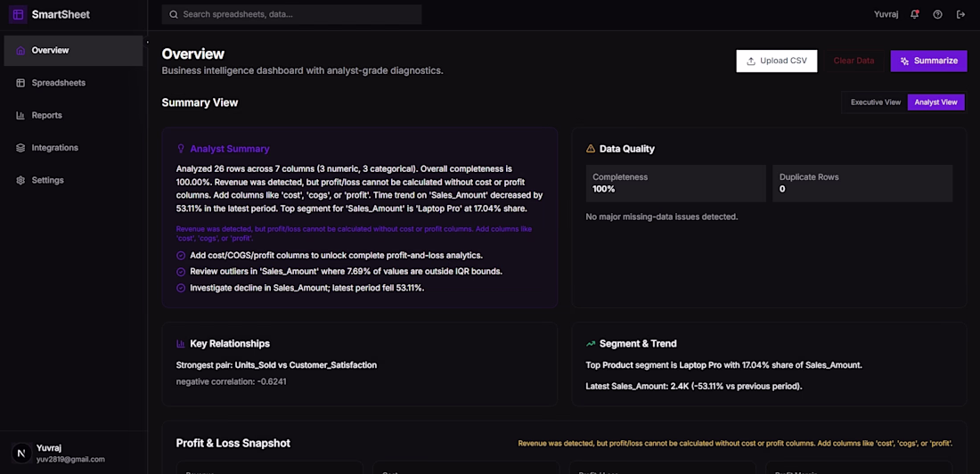Viewport: 980px width, 474px height.
Task: Click the Spreadsheets table icon
Action: (20, 83)
